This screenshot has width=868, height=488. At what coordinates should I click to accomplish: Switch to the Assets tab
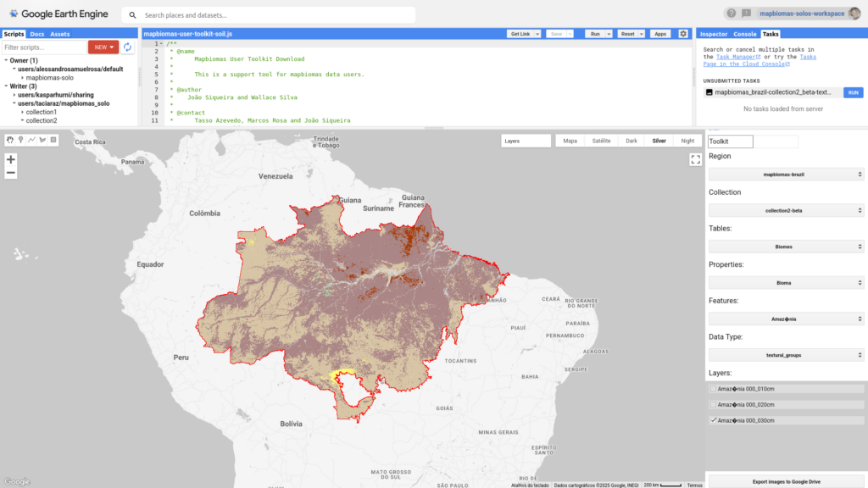pos(60,34)
